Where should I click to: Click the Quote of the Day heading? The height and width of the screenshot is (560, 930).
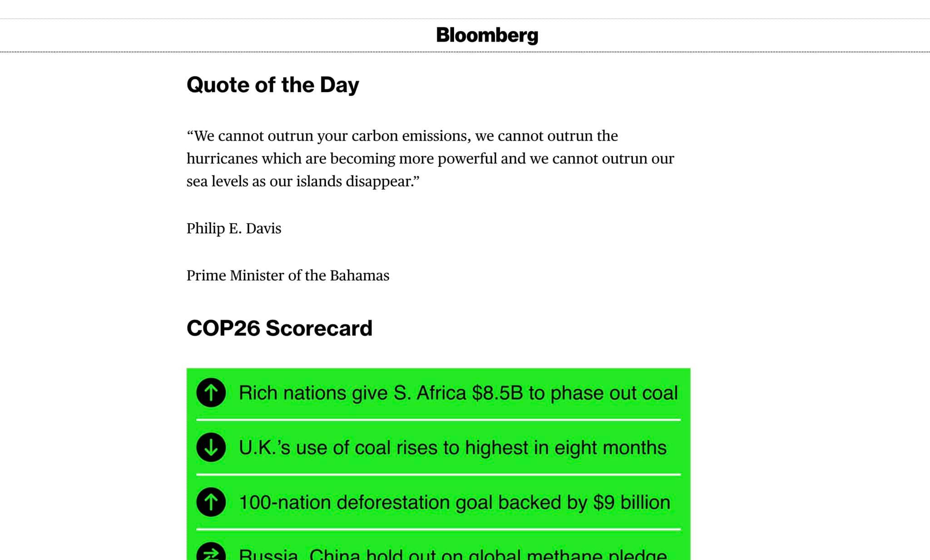[272, 85]
